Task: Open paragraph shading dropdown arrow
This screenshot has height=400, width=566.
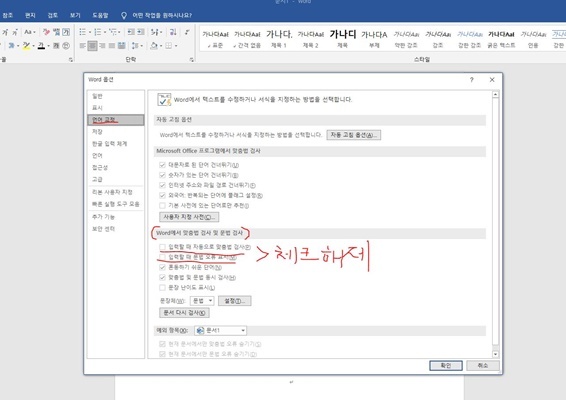Action: [161, 46]
